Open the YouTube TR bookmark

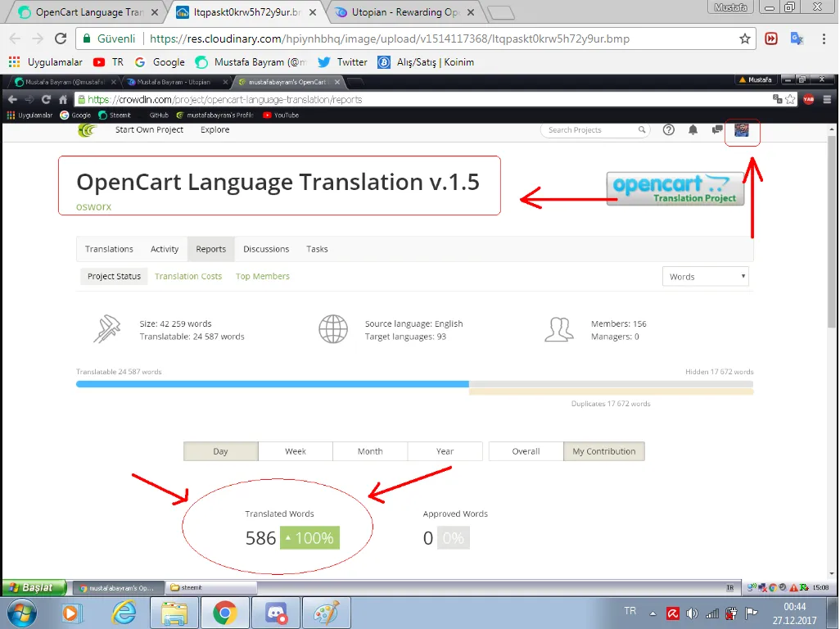pyautogui.click(x=108, y=62)
